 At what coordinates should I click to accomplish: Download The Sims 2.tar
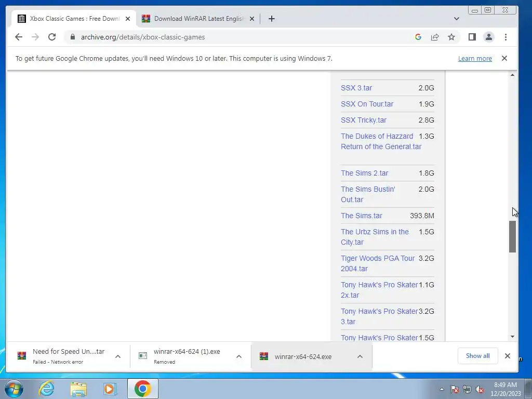[x=364, y=173]
